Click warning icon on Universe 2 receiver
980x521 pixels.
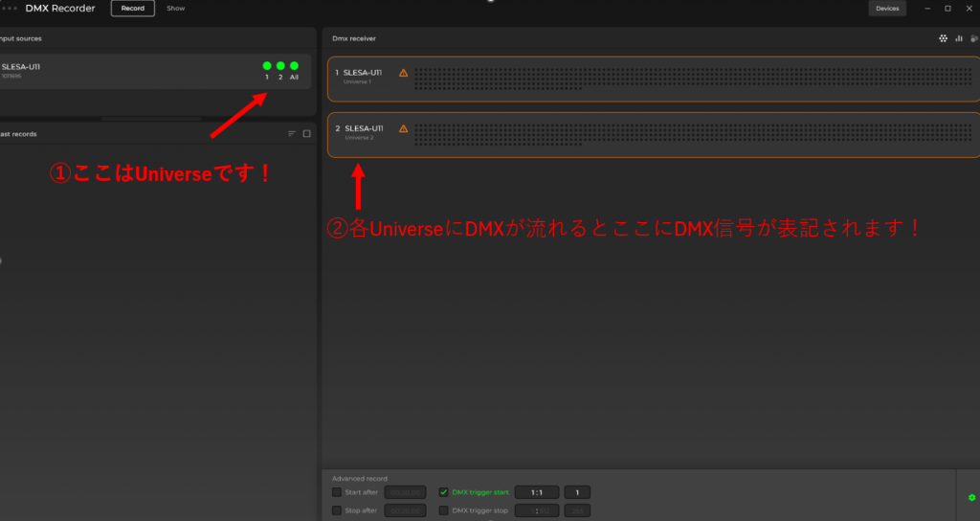tap(403, 128)
